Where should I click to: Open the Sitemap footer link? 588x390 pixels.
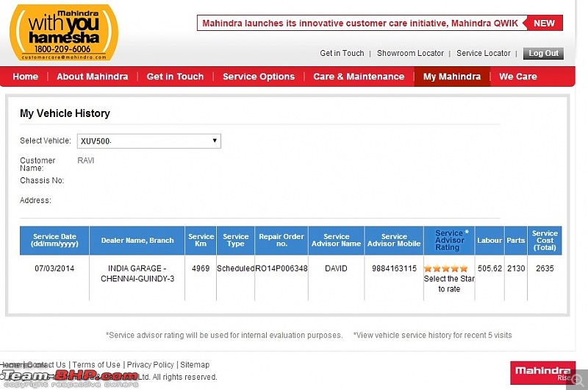pos(195,364)
